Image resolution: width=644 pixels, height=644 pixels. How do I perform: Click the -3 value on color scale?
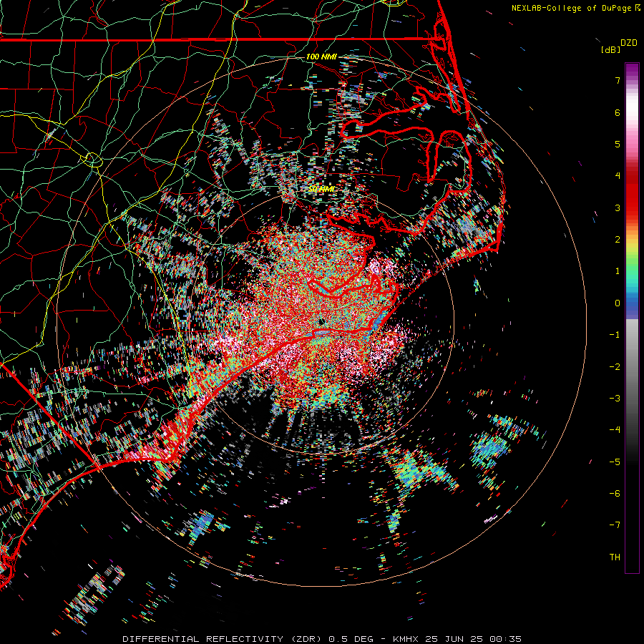coord(615,399)
